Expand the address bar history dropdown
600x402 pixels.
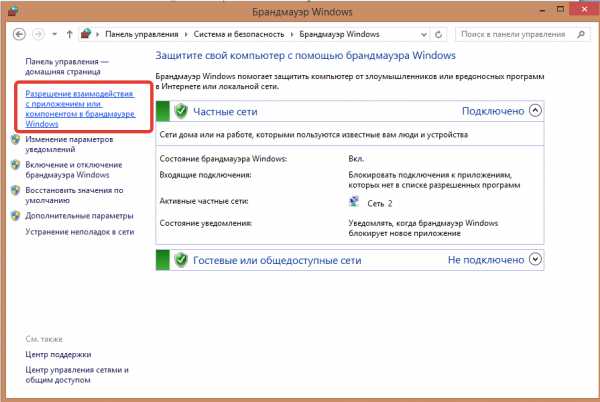[424, 35]
